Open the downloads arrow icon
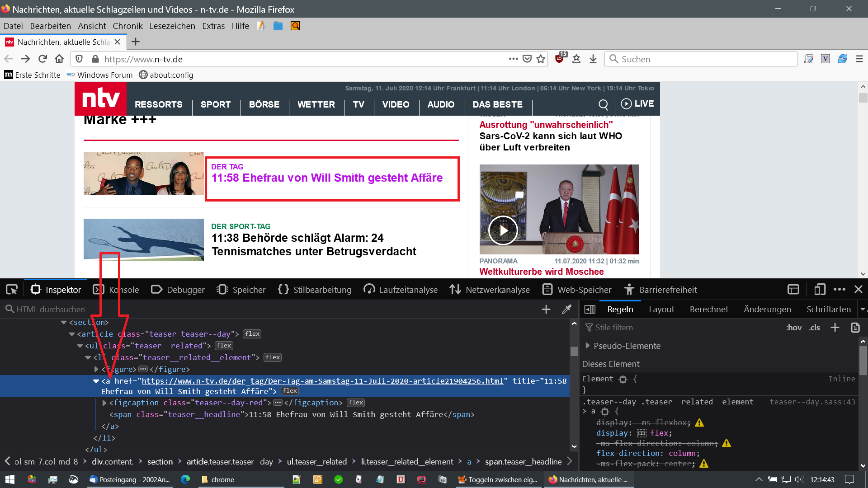 [x=593, y=59]
